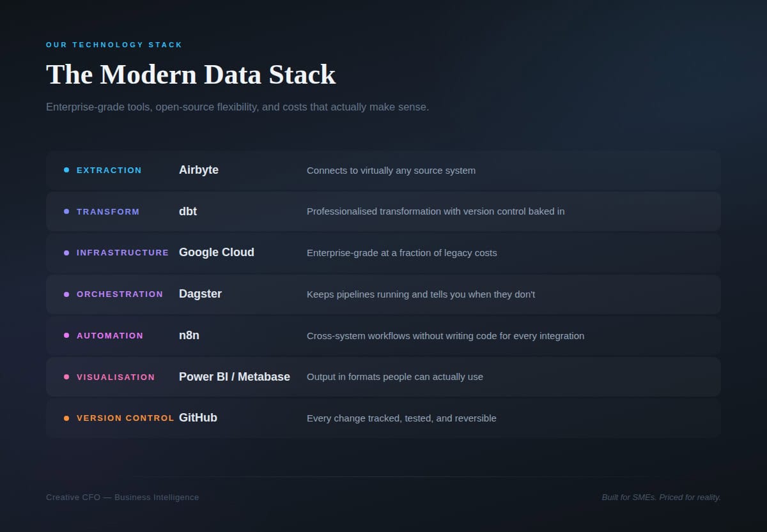
Task: Click 'Cross-system workflows without writing code' description
Action: click(445, 336)
